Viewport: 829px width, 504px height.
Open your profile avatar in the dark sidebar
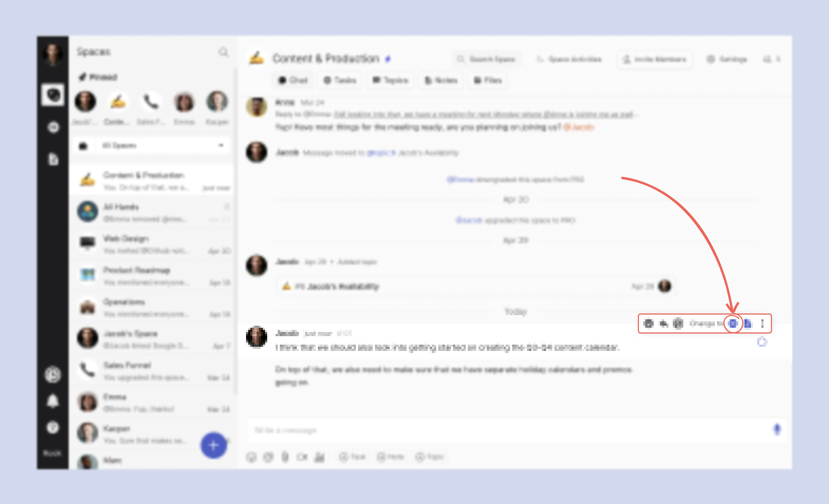52,53
